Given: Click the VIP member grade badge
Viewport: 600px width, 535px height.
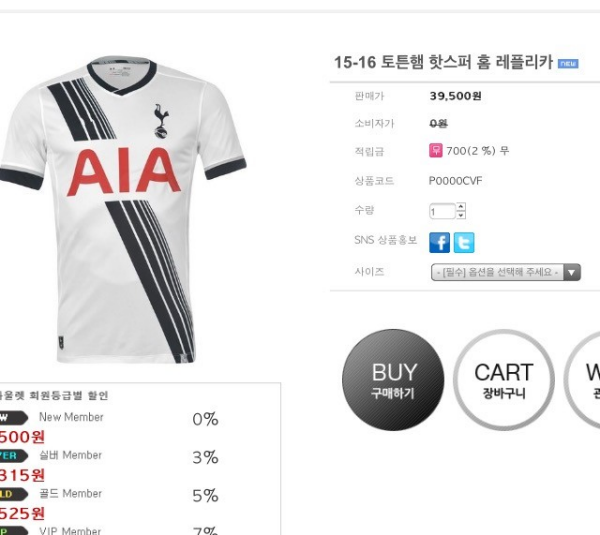Looking at the screenshot, I should tap(13, 531).
